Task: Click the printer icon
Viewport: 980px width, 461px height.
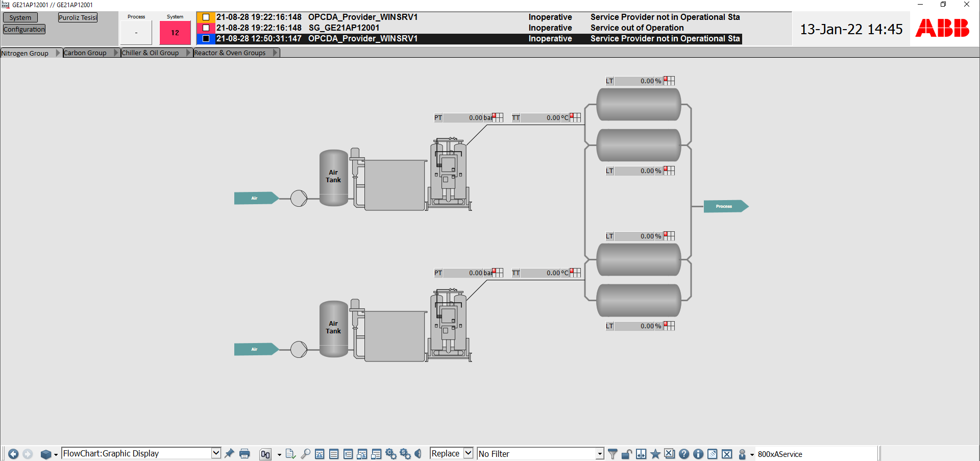Action: coord(244,454)
